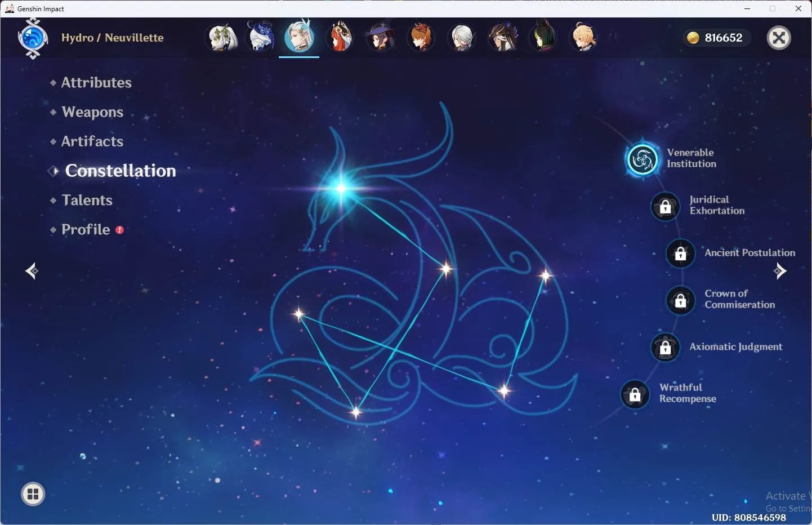The height and width of the screenshot is (525, 812).
Task: Select Tartaglia's orange-haired portrait
Action: click(x=421, y=37)
